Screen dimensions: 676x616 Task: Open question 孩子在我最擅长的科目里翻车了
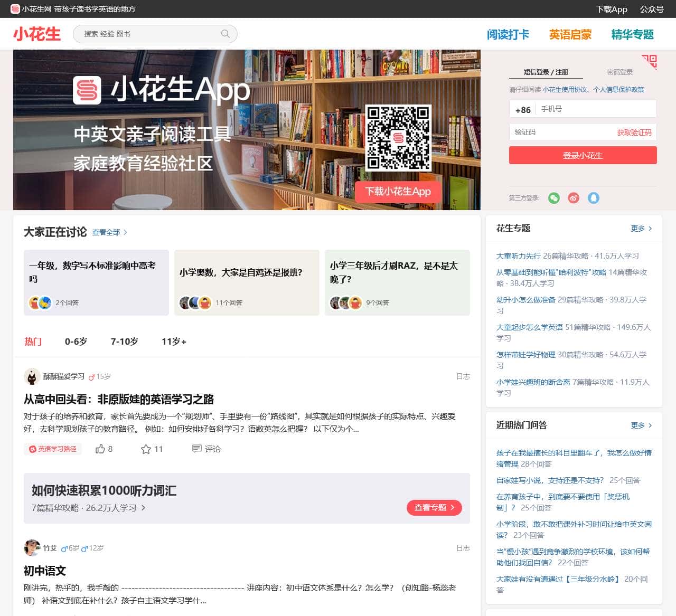(574, 458)
